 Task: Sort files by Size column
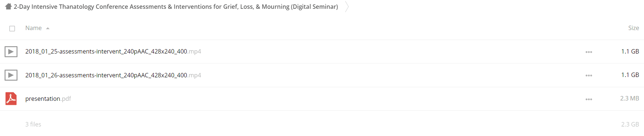[x=633, y=28]
